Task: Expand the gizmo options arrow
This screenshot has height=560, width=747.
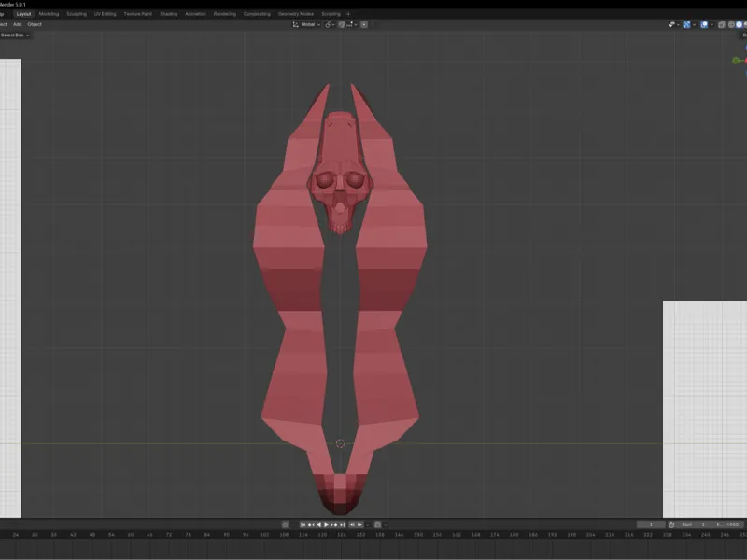Action: click(694, 25)
